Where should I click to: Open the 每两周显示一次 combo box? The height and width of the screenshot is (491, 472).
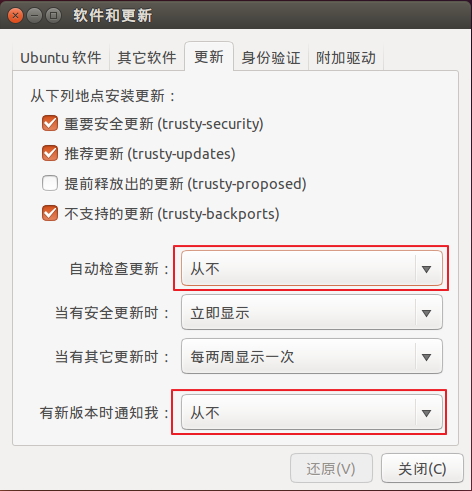coord(312,356)
